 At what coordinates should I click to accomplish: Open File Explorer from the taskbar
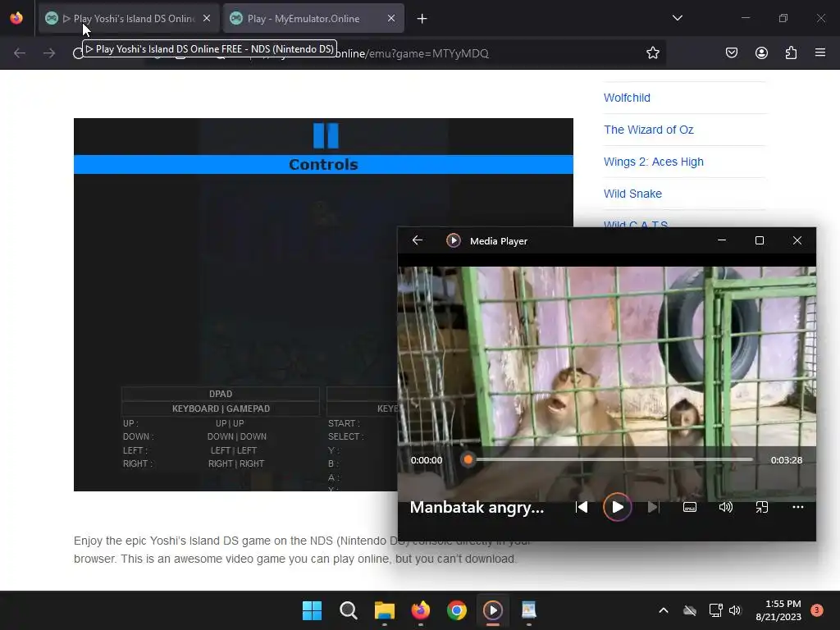coord(384,610)
